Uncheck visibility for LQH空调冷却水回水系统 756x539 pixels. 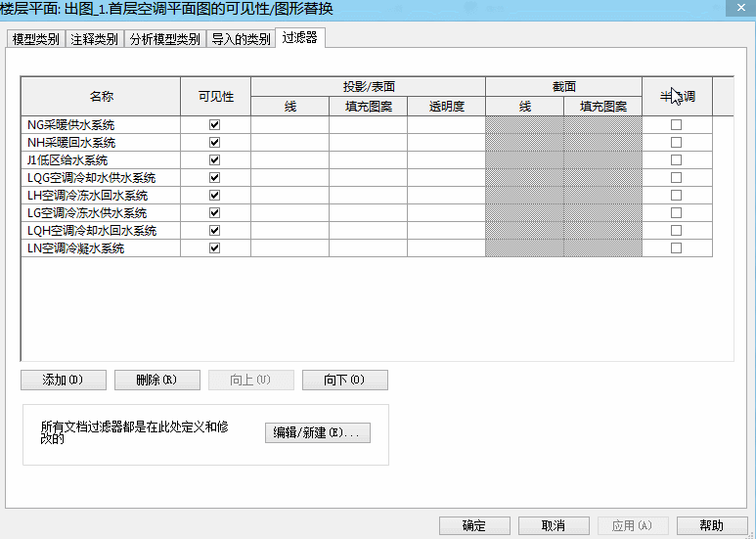pos(214,231)
